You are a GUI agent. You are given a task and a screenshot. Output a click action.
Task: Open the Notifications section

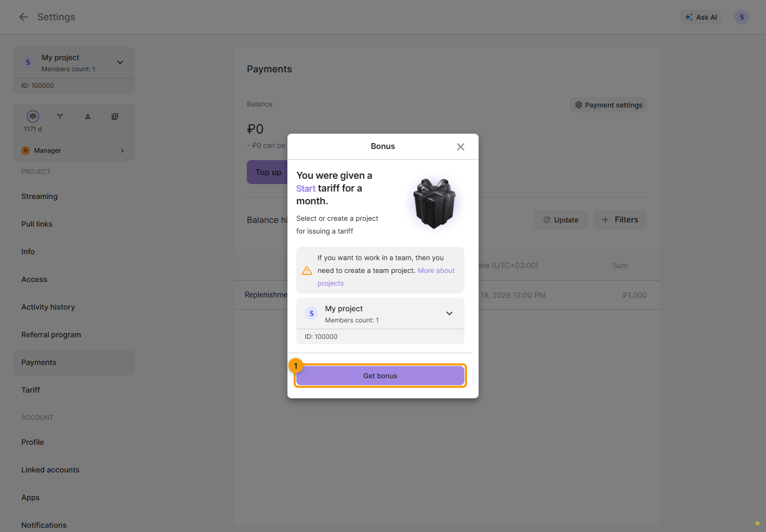pos(74,525)
